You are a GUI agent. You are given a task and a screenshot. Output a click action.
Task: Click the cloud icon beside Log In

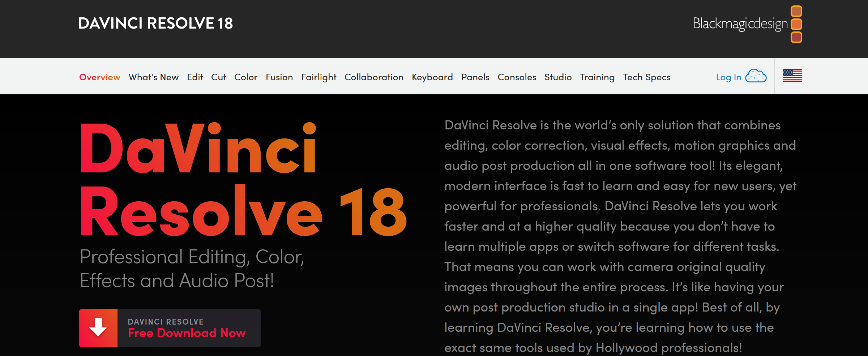[756, 76]
